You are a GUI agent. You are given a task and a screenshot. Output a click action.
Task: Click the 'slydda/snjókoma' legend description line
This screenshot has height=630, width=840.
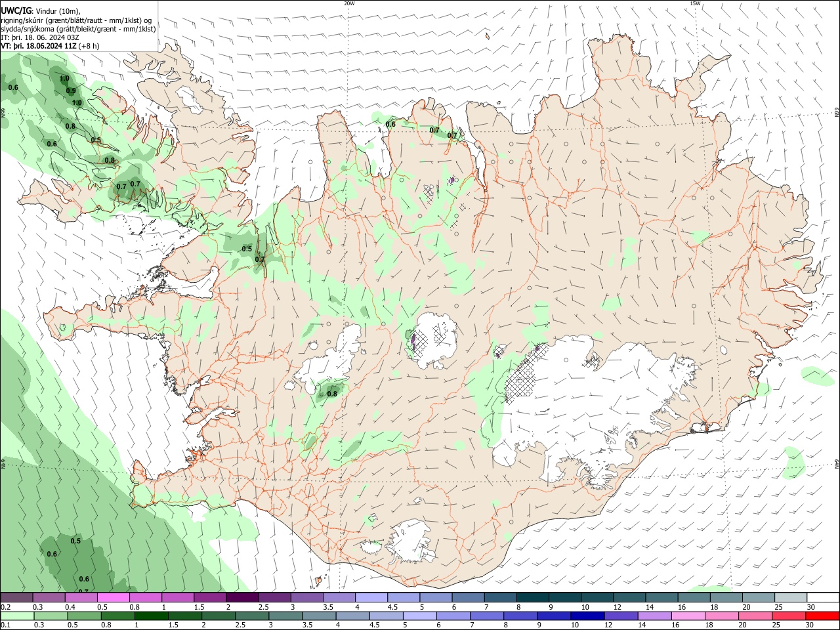(79, 29)
